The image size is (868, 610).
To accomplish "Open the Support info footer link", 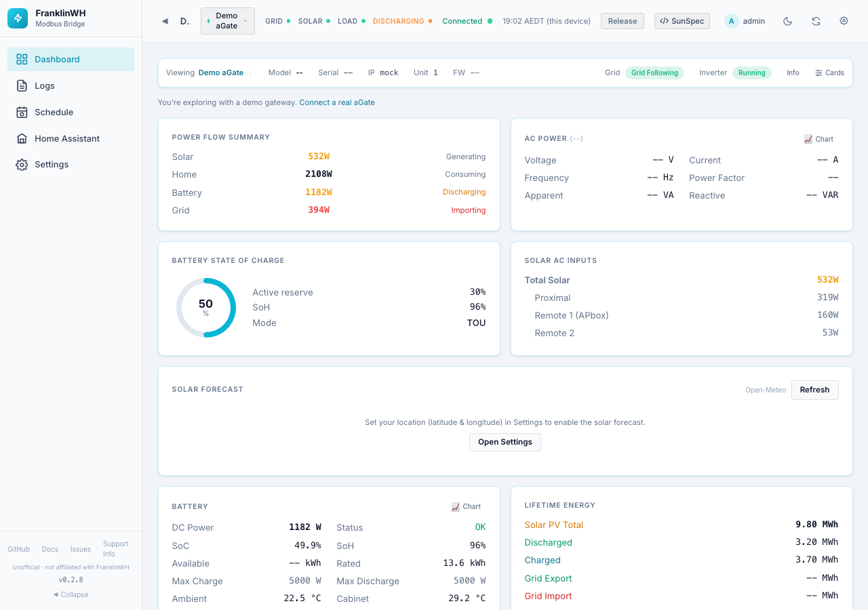I will pos(116,549).
